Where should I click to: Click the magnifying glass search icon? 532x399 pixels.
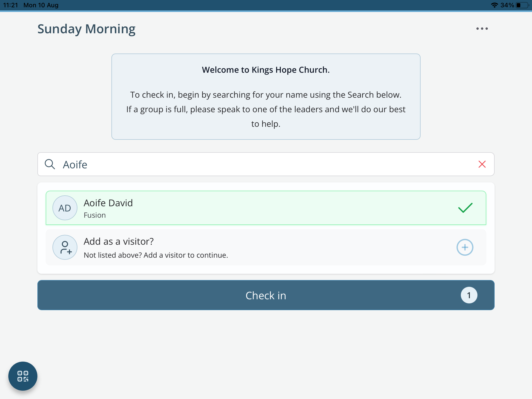point(50,164)
